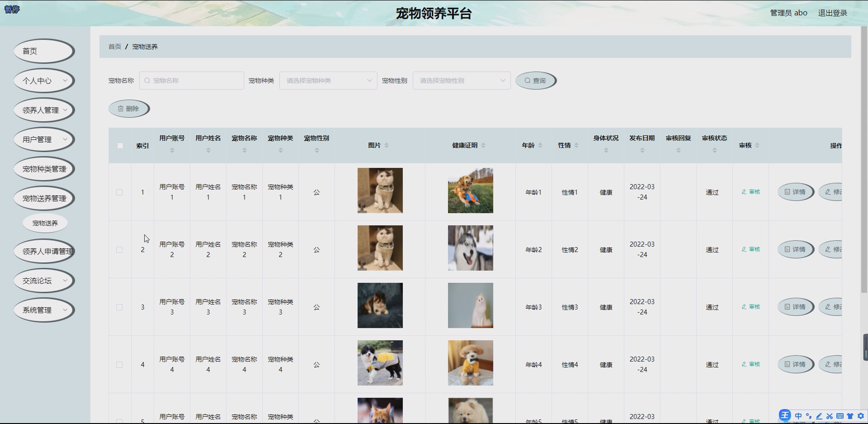
Task: Click the 删除 delete button
Action: click(x=129, y=108)
